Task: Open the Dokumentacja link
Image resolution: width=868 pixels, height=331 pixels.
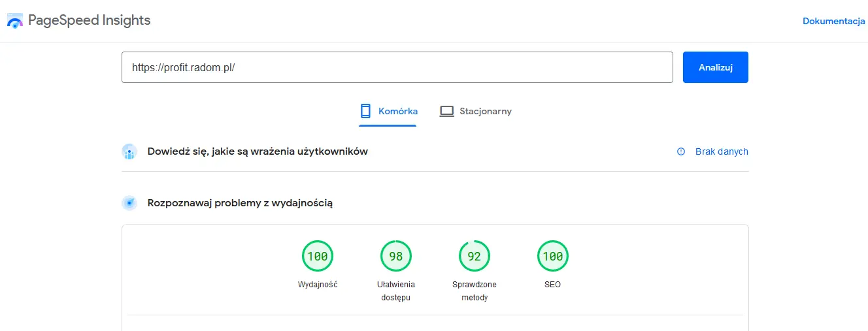Action: click(x=833, y=21)
